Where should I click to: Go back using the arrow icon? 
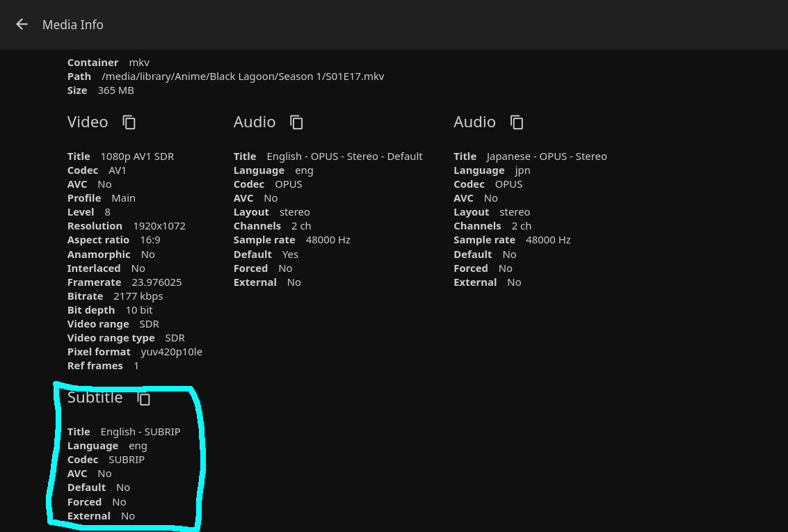pos(22,24)
